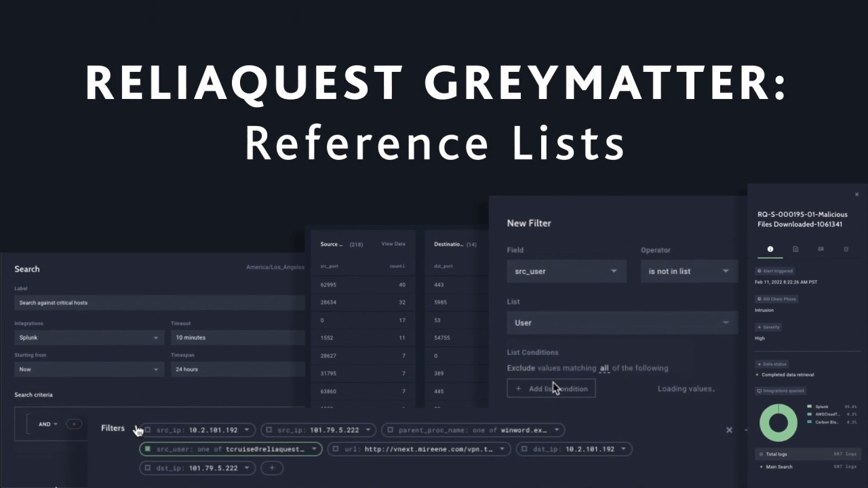The height and width of the screenshot is (488, 868).
Task: Toggle checkbox on src_ip 101.79.5.222 filter
Action: tap(269, 430)
